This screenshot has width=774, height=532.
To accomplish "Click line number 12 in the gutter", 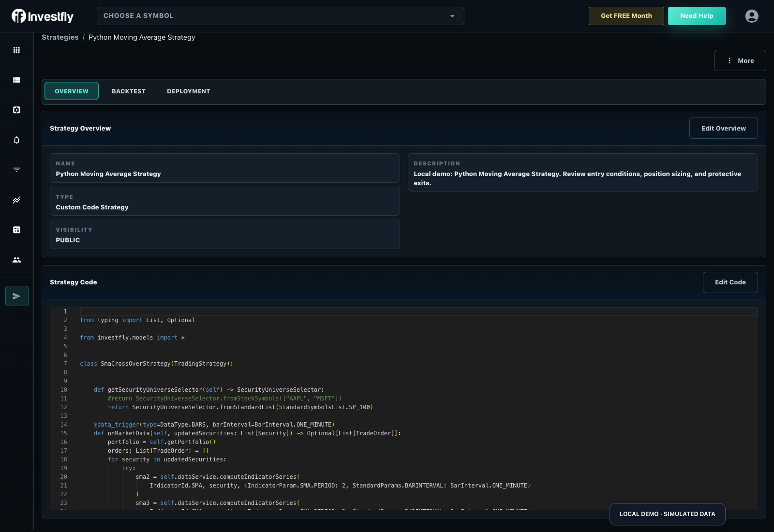I will tap(64, 407).
